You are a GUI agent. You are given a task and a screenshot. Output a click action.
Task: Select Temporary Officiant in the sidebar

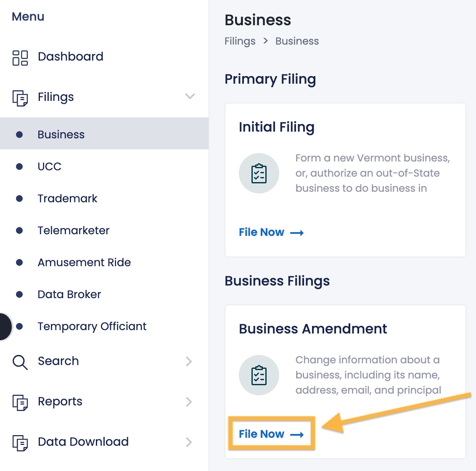coord(92,326)
